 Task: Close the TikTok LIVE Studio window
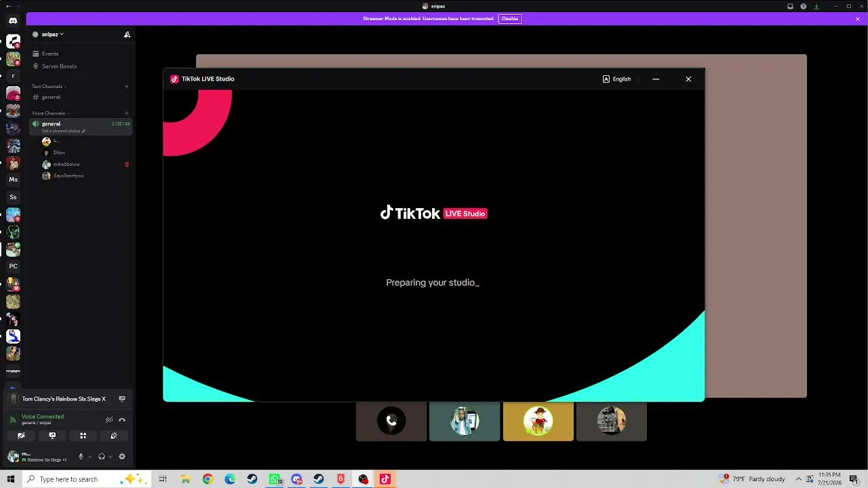click(688, 79)
